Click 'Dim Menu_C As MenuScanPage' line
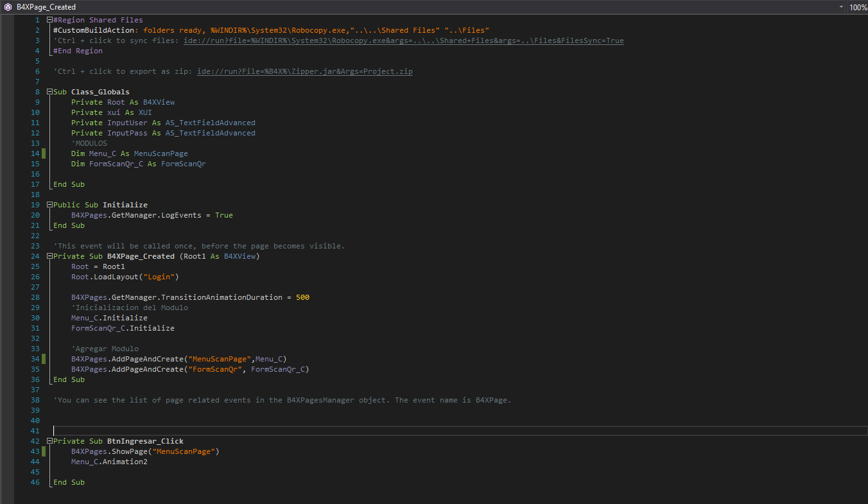This screenshot has height=504, width=868. click(129, 153)
